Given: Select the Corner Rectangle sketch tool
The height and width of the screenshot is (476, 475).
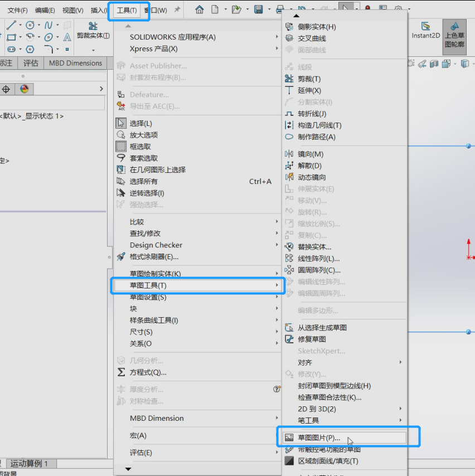Looking at the screenshot, I should (x=11, y=37).
